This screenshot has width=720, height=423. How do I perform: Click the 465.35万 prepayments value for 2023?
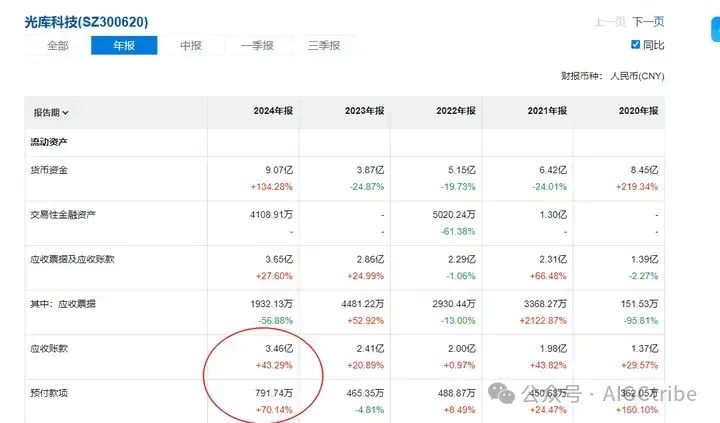pos(365,393)
